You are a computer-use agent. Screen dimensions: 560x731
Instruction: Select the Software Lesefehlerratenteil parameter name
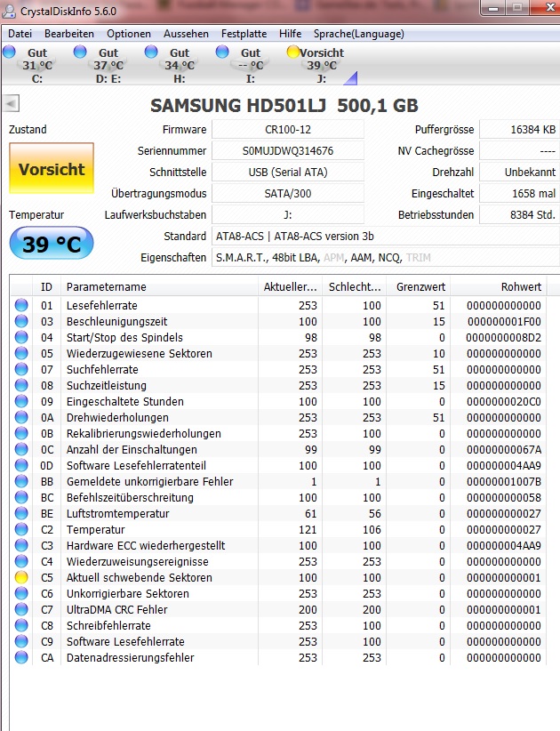point(136,465)
